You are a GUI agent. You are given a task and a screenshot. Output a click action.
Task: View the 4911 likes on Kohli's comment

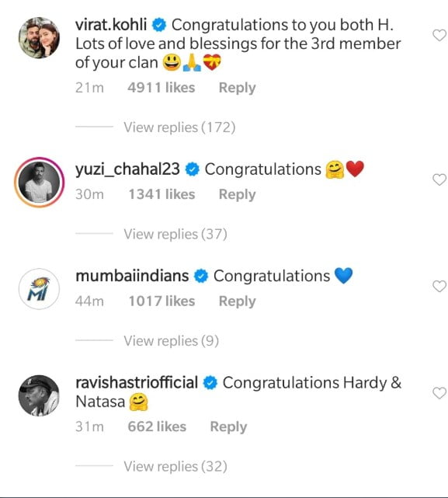tap(161, 88)
